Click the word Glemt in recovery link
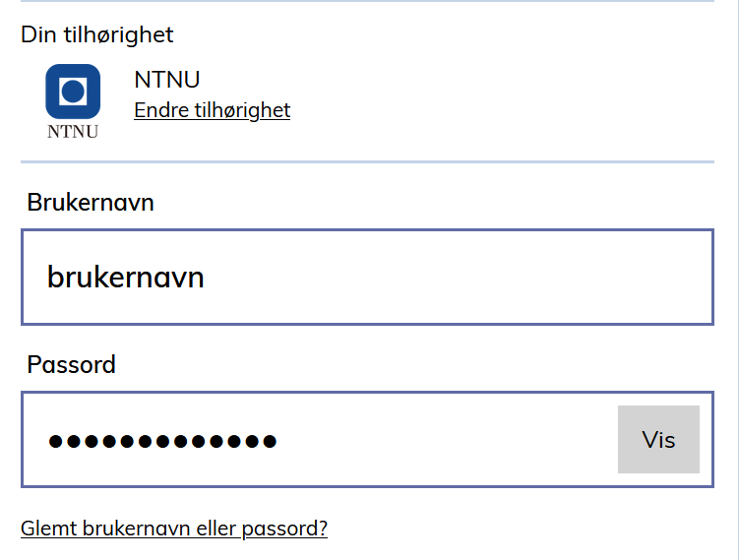Viewport: 739px width, 560px height. [48, 529]
